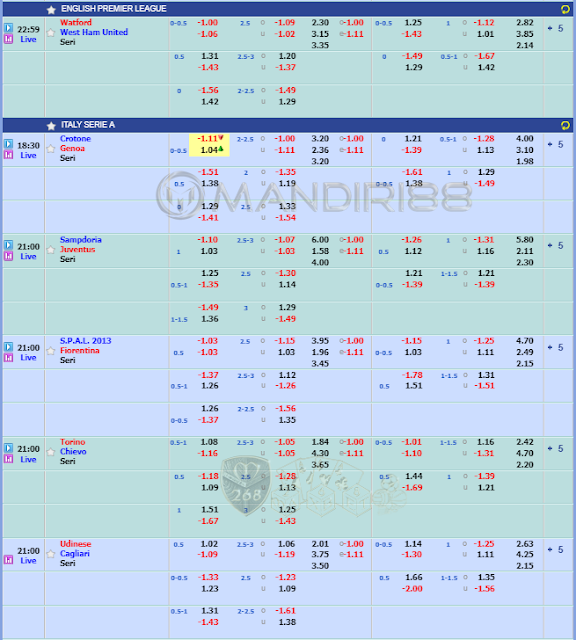Open statistics icon for Watford match
The width and height of the screenshot is (576, 640).
point(8,39)
